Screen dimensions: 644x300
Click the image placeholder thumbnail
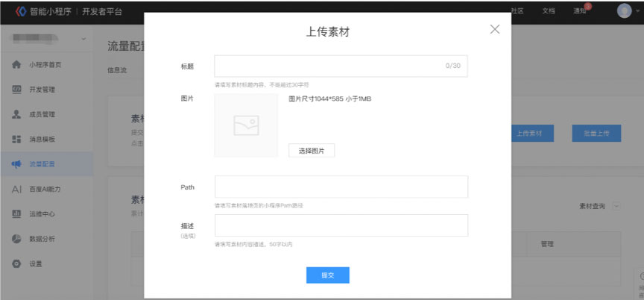(x=245, y=125)
